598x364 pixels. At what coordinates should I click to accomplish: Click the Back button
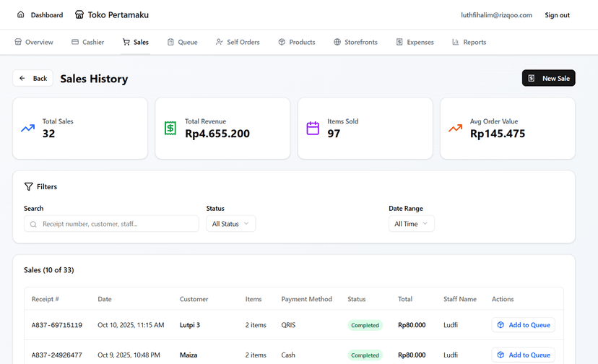click(x=32, y=78)
